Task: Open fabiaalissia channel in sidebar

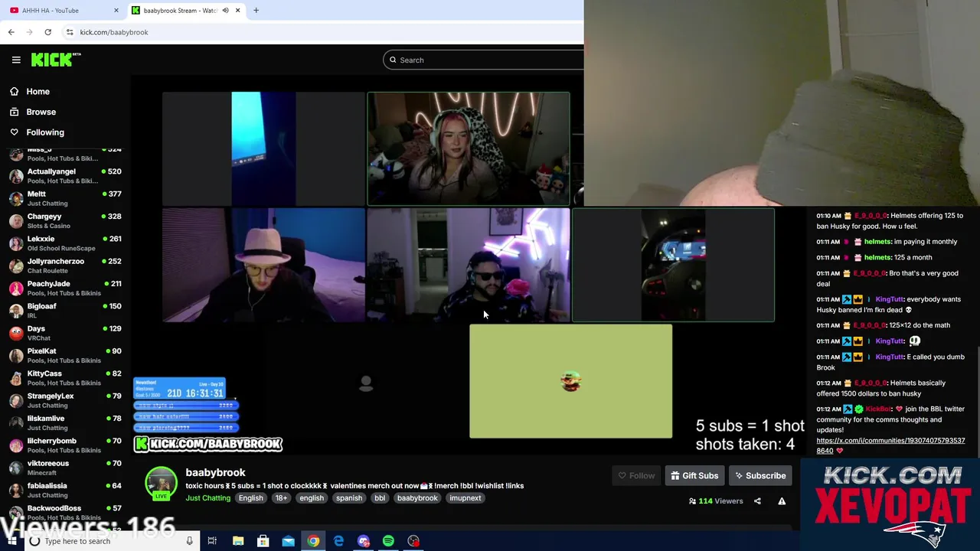Action: pos(65,490)
